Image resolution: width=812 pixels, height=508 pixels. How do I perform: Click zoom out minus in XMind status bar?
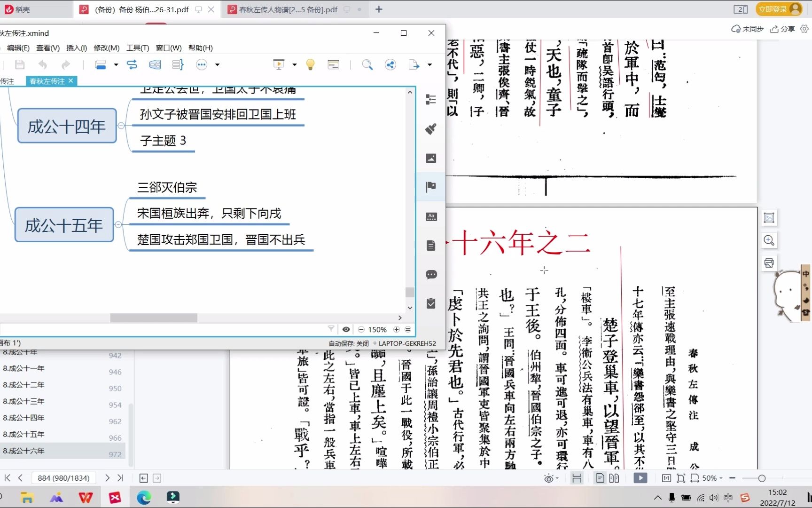click(361, 329)
